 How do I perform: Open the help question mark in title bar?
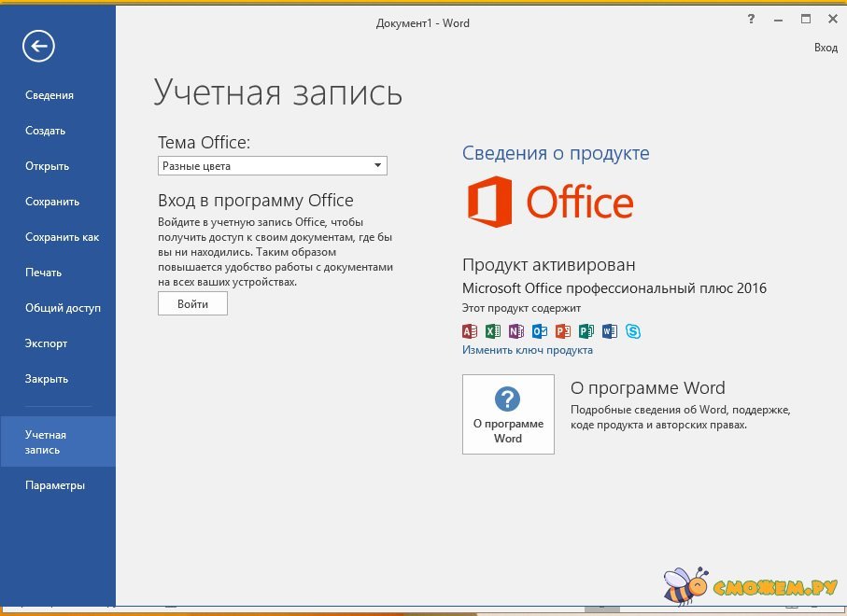(x=751, y=20)
